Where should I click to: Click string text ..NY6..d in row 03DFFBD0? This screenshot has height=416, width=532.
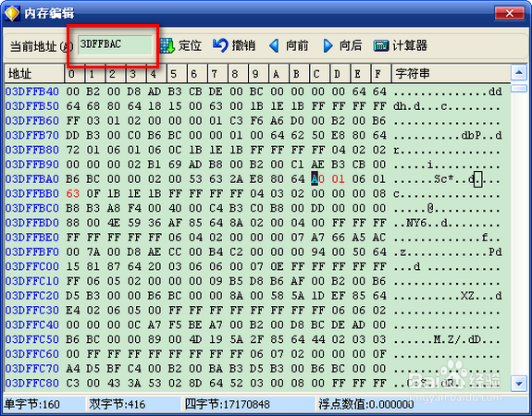pos(421,223)
